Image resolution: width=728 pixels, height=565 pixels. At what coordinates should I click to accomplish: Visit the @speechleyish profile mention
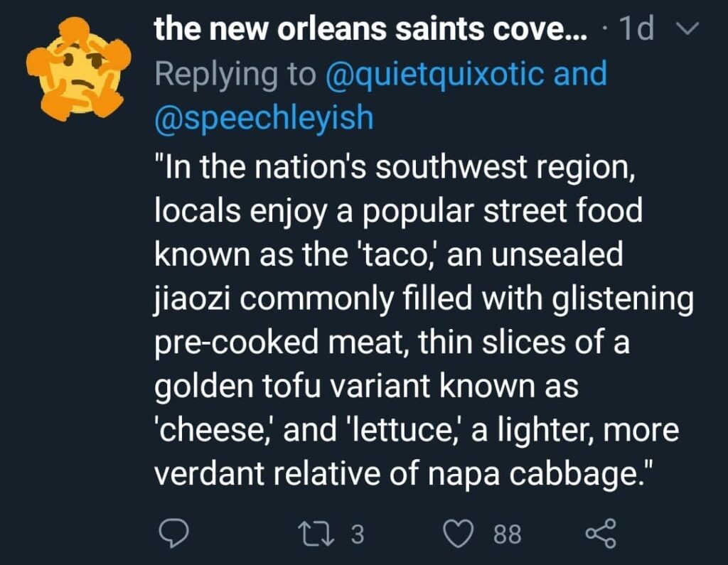point(264,118)
